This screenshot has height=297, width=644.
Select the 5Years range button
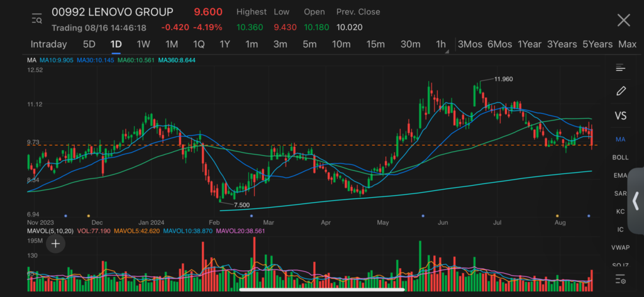pyautogui.click(x=597, y=45)
